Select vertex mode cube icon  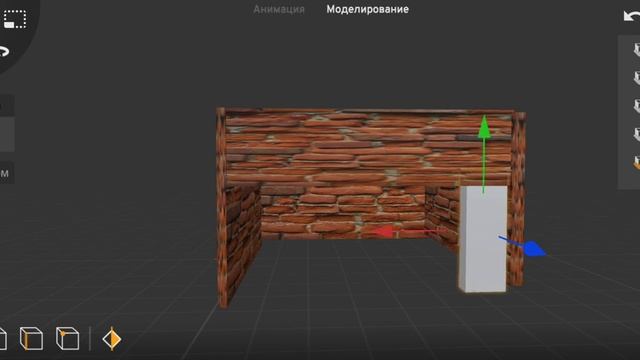point(67,338)
